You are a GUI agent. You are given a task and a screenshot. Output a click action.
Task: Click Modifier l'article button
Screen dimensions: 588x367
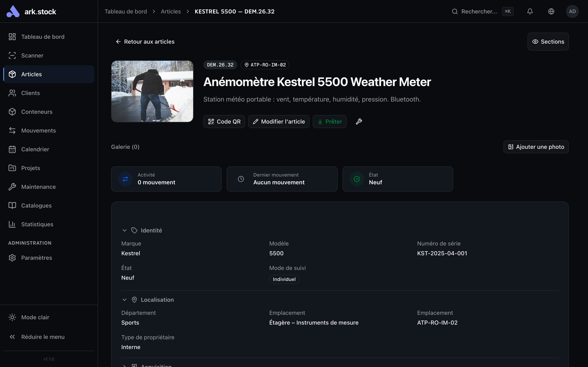[x=279, y=121]
